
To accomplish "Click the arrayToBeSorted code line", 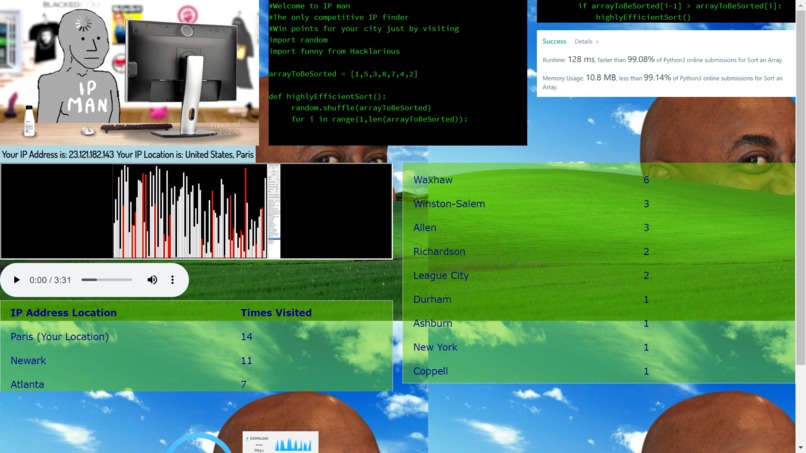I will (x=343, y=74).
